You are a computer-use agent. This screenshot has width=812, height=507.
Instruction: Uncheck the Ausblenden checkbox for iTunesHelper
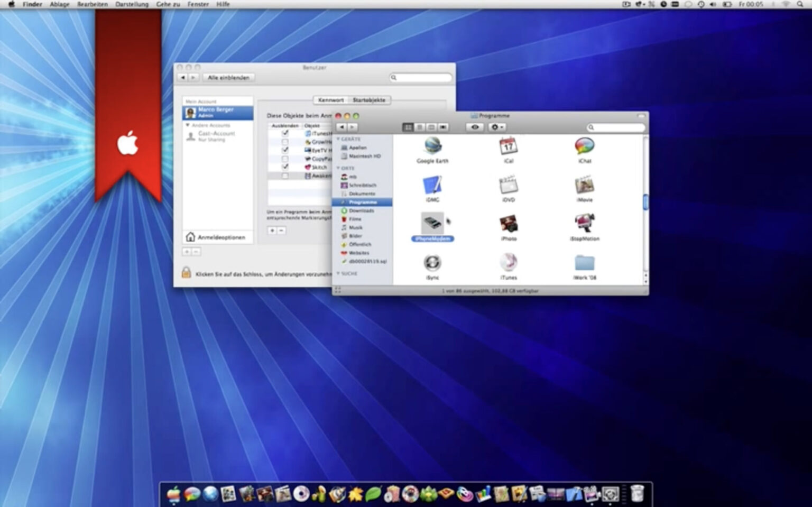pyautogui.click(x=285, y=133)
